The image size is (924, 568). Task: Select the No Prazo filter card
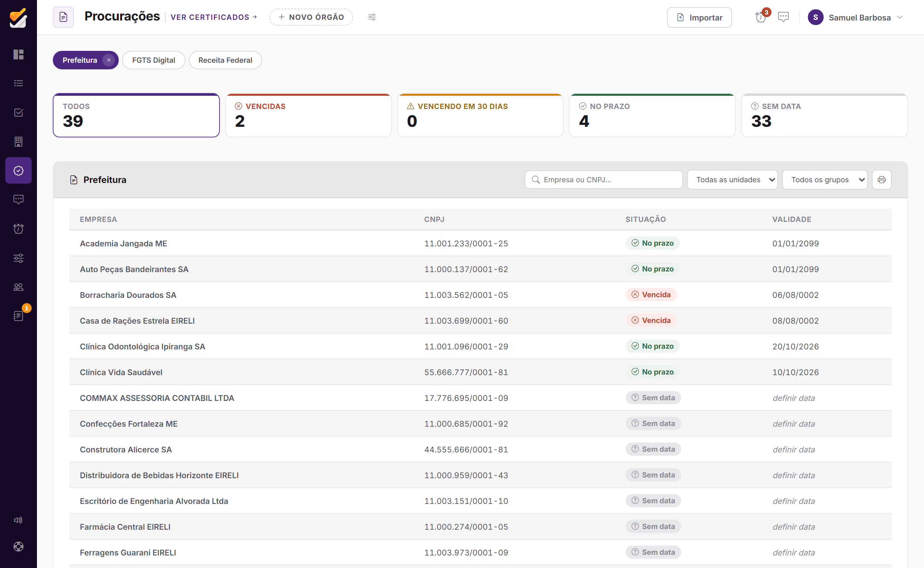pyautogui.click(x=652, y=115)
